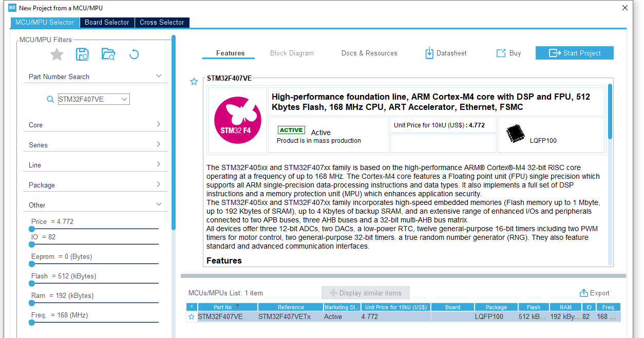
Task: Sort by the Flash column header
Action: [x=533, y=307]
